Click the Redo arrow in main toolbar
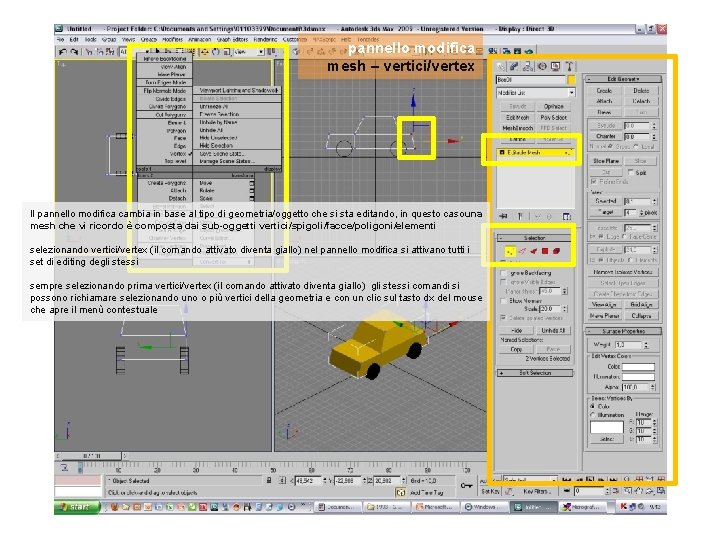Viewport: 720px width, 540px height. point(74,52)
